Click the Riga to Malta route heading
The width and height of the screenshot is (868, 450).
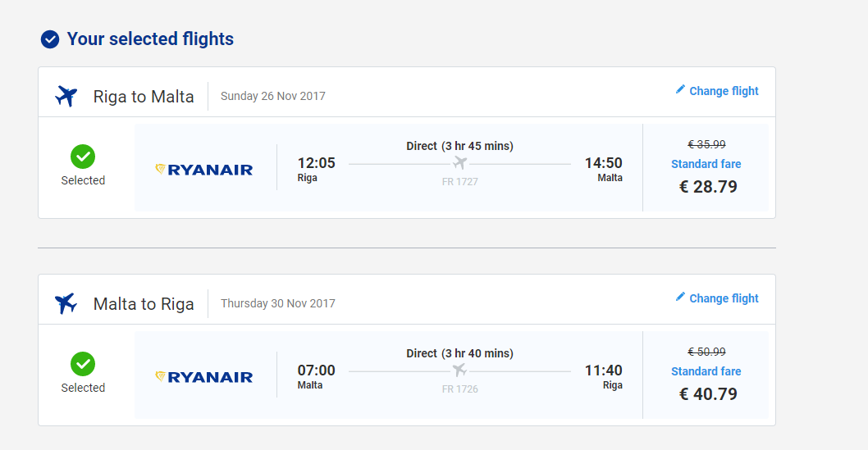point(144,97)
